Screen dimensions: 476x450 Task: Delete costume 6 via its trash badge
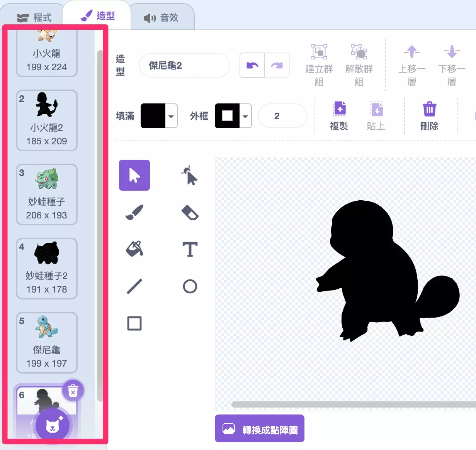73,390
